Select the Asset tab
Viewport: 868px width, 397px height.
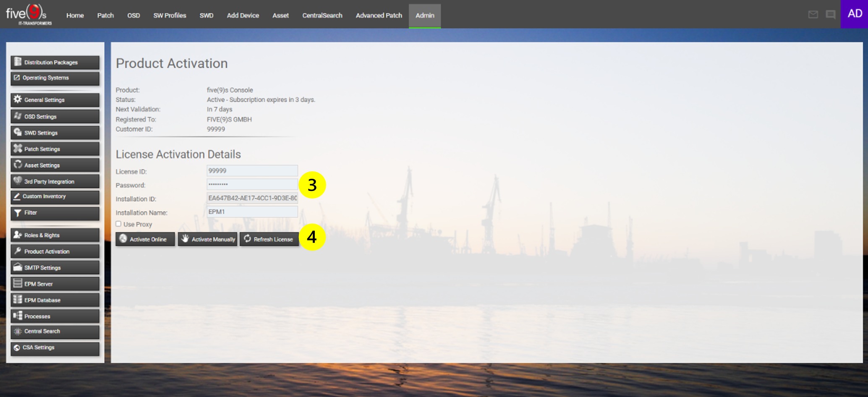pyautogui.click(x=280, y=15)
